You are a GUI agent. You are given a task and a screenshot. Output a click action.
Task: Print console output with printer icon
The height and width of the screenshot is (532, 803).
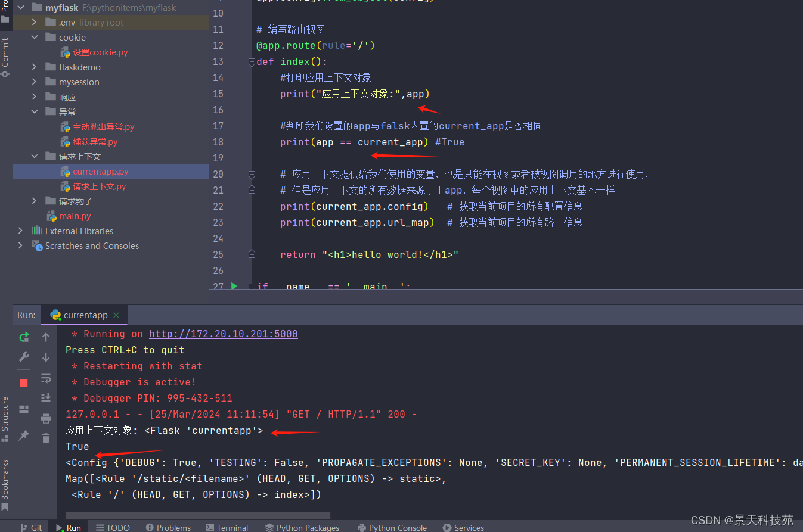point(46,418)
